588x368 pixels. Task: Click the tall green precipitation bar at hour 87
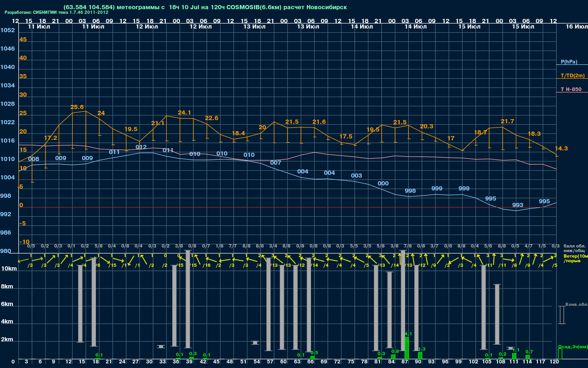pyautogui.click(x=407, y=348)
